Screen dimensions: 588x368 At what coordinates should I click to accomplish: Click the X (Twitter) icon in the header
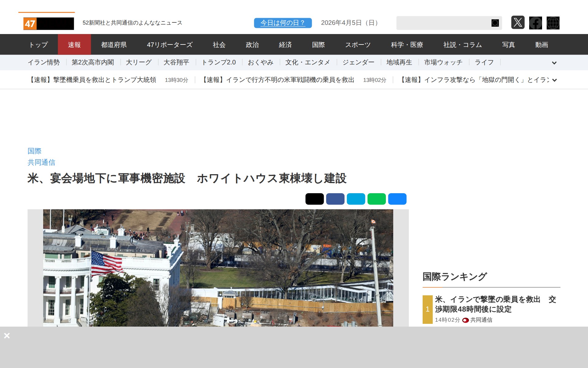pos(518,23)
